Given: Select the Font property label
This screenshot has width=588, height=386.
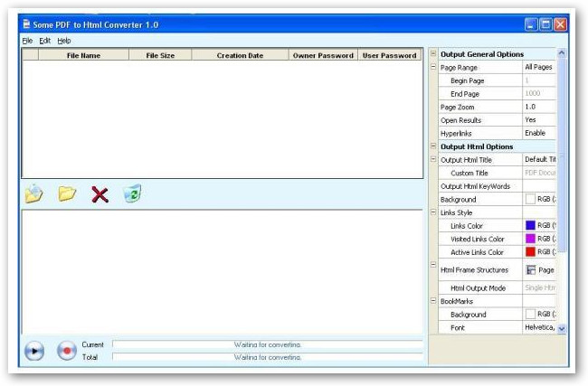Looking at the screenshot, I should [x=458, y=328].
